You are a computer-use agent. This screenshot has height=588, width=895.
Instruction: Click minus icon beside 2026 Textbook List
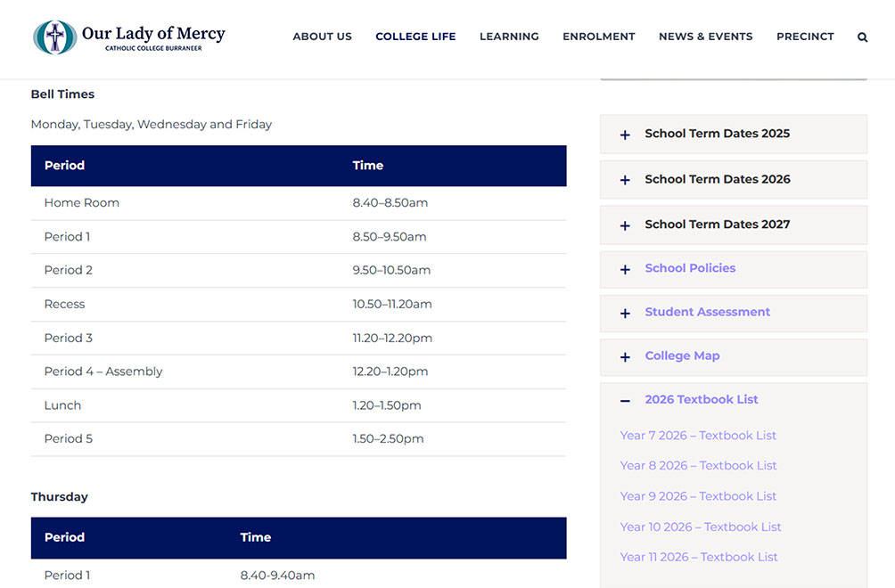click(x=625, y=401)
